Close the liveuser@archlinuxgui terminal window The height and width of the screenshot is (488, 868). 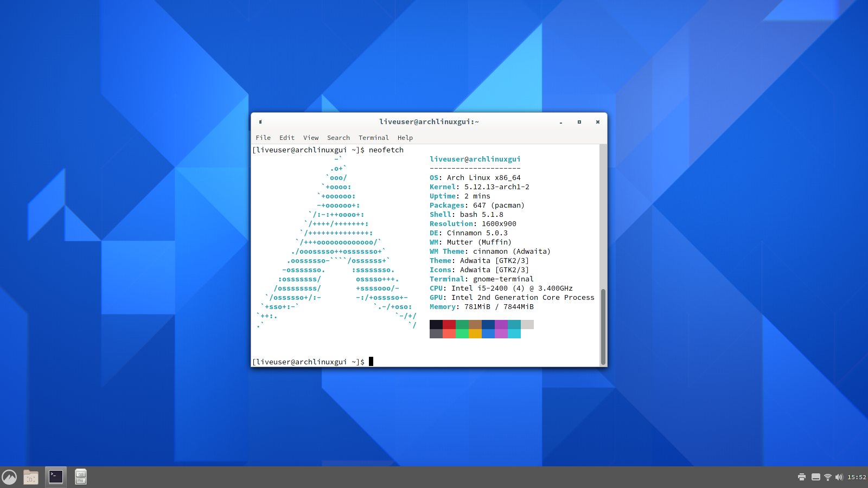click(598, 122)
